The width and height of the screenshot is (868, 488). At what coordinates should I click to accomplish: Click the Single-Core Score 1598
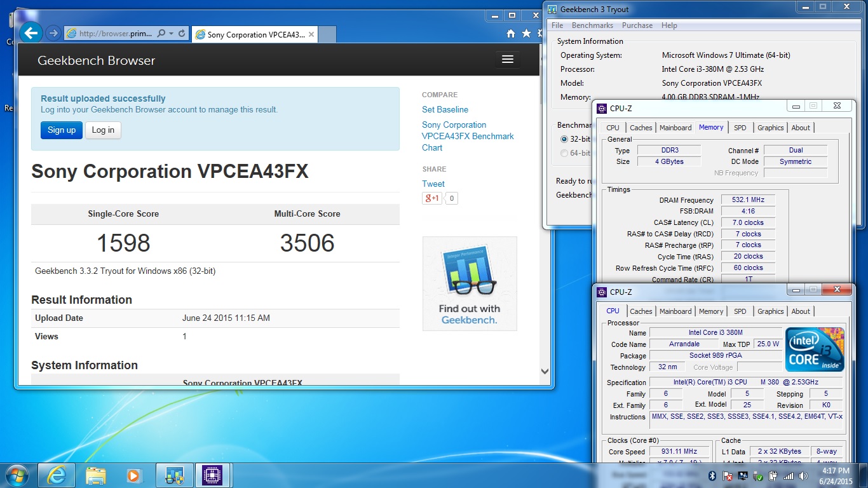point(123,243)
